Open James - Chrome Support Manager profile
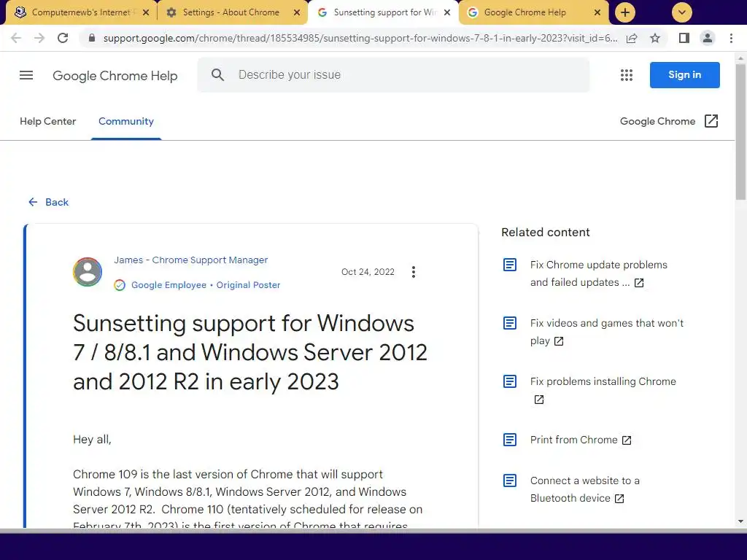The height and width of the screenshot is (560, 747). (x=190, y=260)
